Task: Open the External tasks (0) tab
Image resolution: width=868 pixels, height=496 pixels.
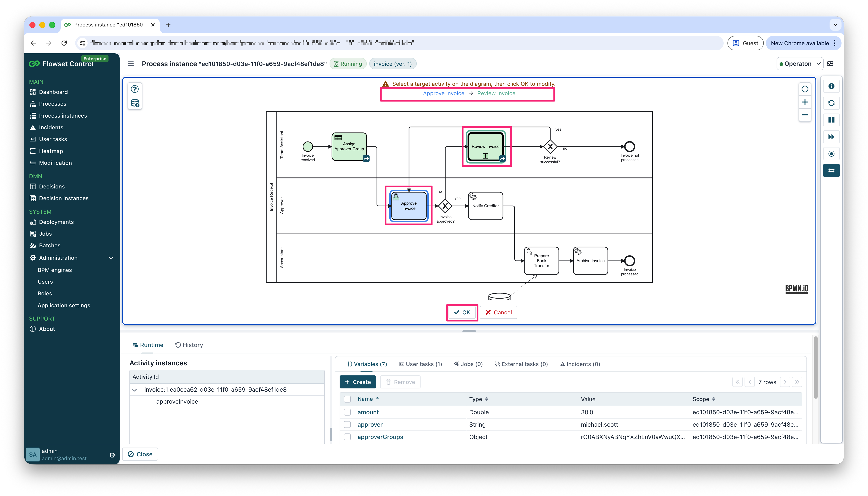Action: (521, 364)
